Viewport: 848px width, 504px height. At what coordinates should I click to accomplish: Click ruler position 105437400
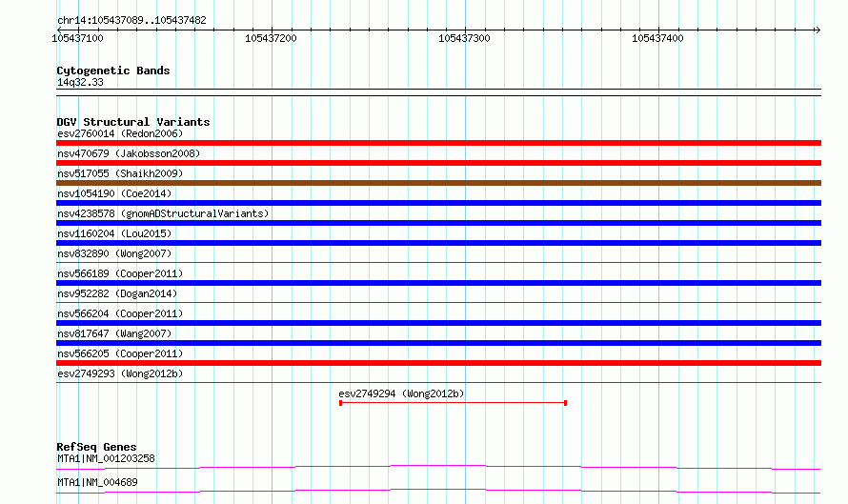(657, 38)
